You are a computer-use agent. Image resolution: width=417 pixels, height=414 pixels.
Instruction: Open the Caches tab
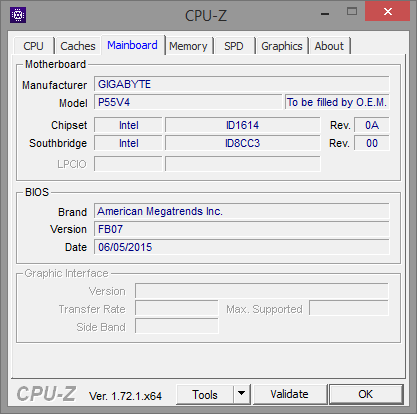pos(78,46)
